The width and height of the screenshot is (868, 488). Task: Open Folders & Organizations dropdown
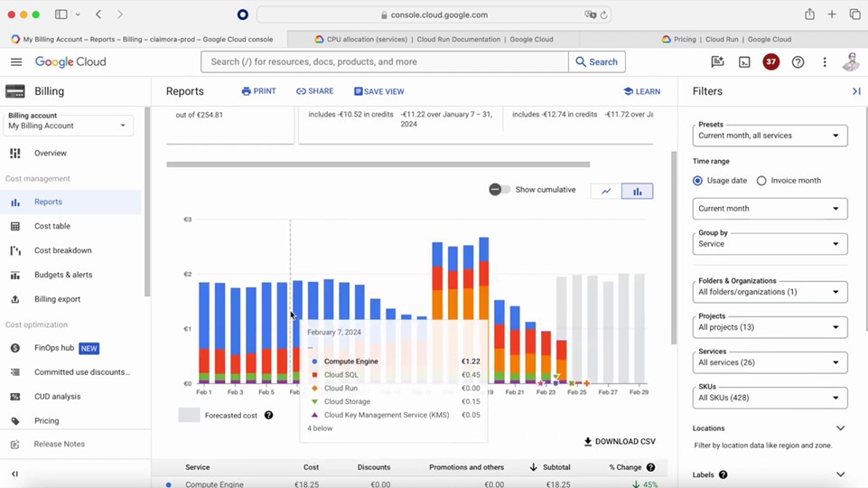click(x=770, y=292)
